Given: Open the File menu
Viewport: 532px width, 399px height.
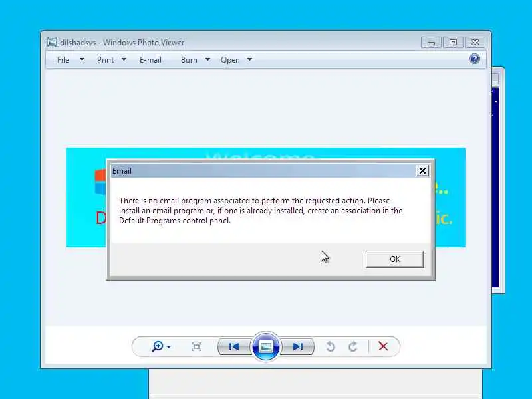Looking at the screenshot, I should 63,60.
